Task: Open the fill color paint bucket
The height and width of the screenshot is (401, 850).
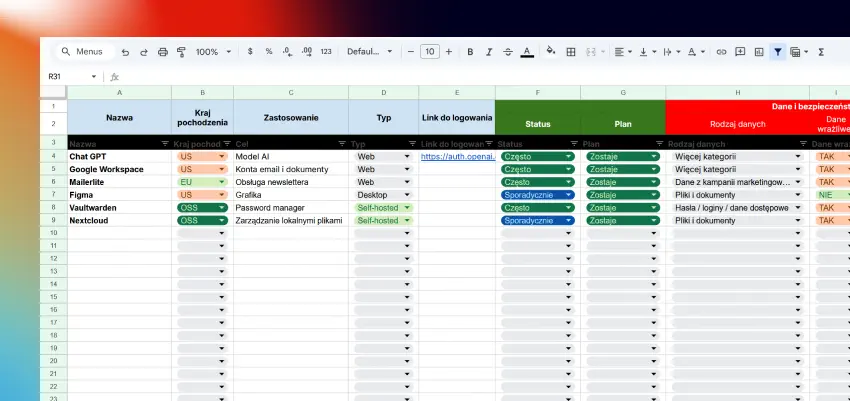Action: pos(551,51)
